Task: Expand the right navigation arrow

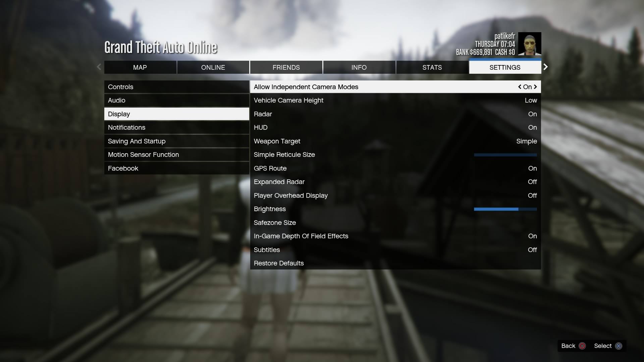Action: [546, 67]
